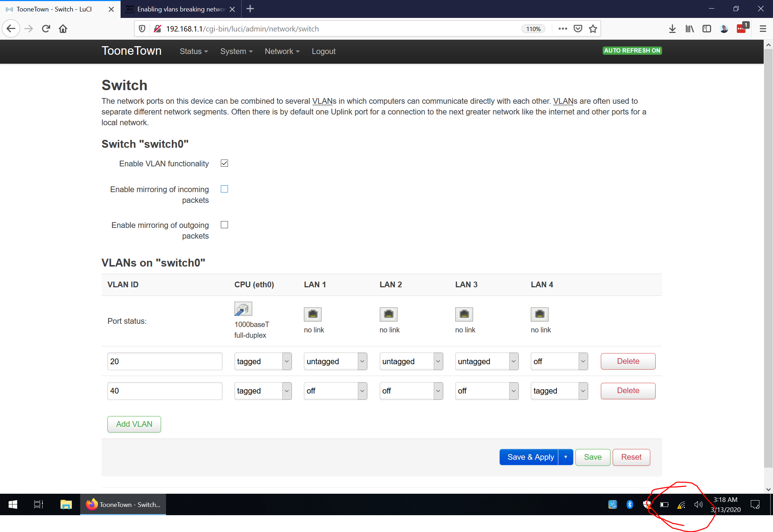Open page actions three-dot menu

pyautogui.click(x=563, y=29)
